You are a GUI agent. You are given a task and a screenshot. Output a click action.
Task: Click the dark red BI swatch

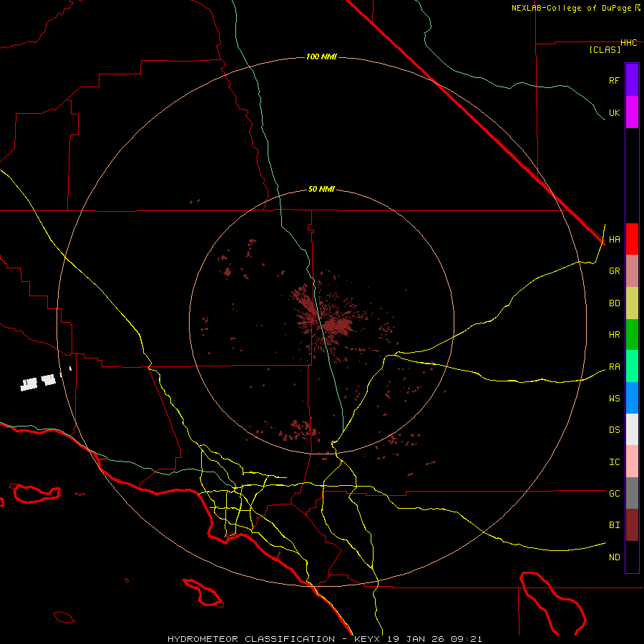[632, 525]
